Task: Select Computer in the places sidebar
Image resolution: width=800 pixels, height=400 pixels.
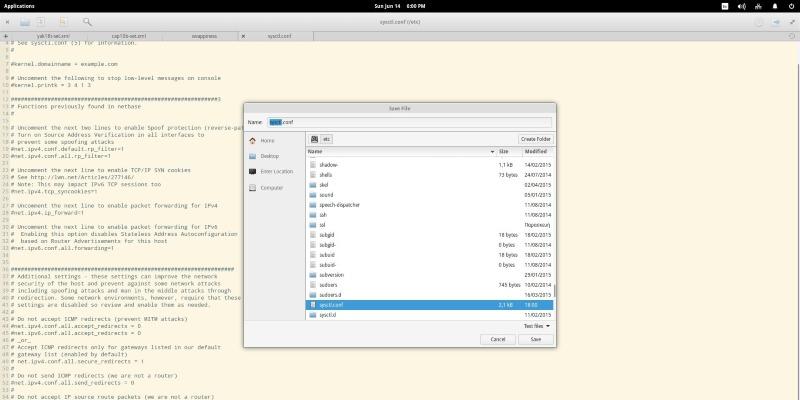Action: pyautogui.click(x=271, y=187)
